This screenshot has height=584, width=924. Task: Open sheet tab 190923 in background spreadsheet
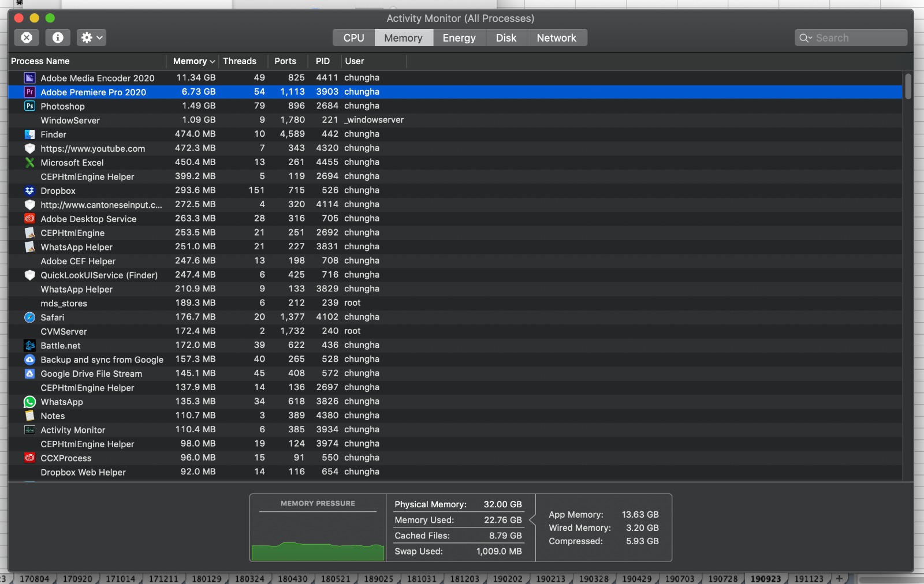(x=766, y=578)
